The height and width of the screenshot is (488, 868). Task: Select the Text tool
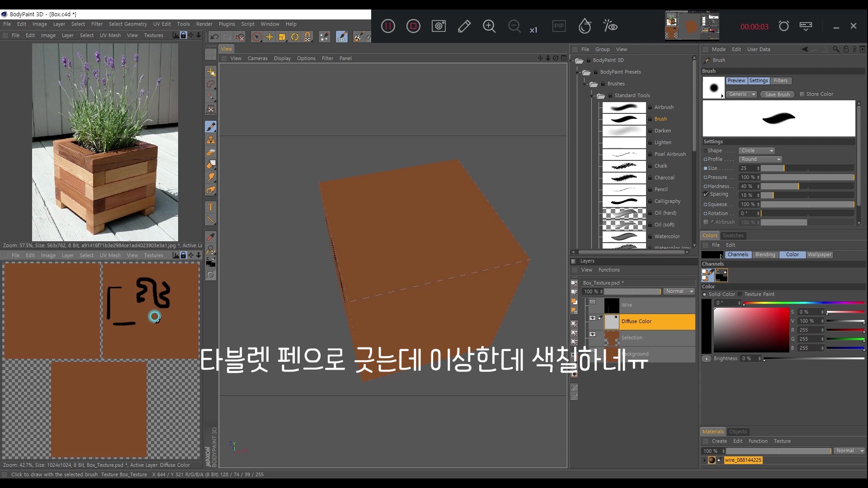pos(211,207)
